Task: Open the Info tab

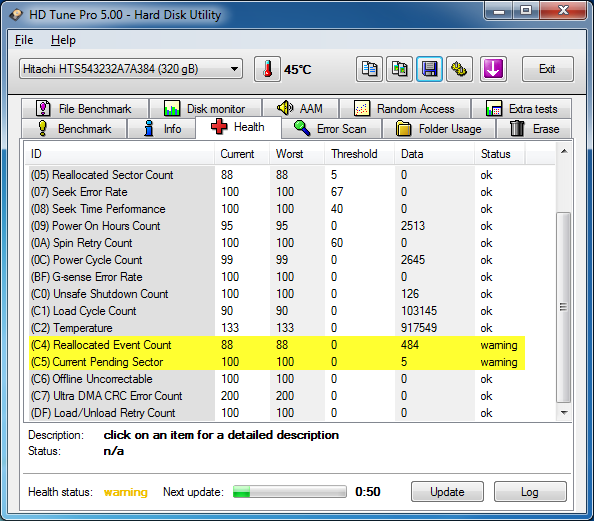Action: pos(162,128)
